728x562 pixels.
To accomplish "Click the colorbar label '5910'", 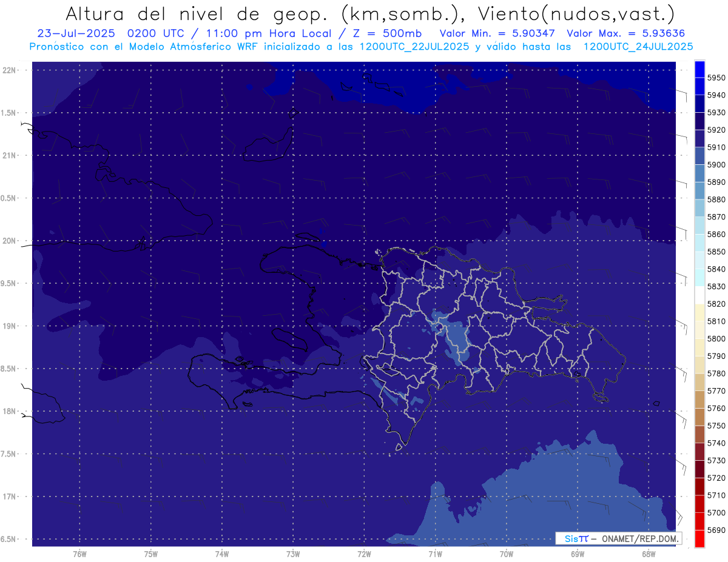I will pos(716,147).
